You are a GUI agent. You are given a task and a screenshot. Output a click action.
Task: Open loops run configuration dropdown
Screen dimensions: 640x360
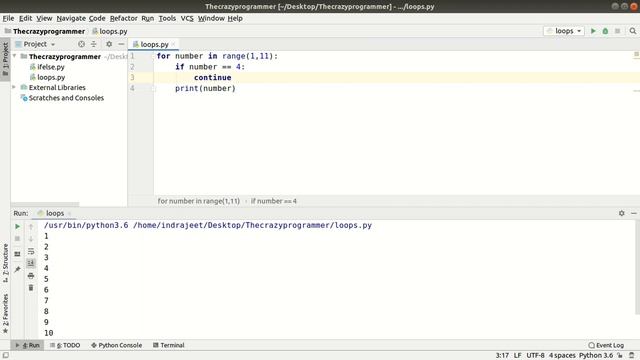coord(564,31)
